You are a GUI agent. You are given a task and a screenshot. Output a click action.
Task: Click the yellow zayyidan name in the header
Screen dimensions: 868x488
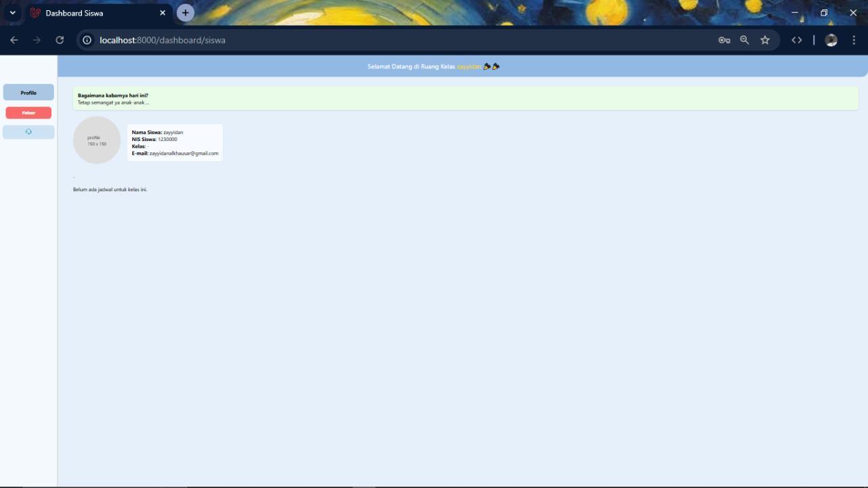tap(469, 66)
